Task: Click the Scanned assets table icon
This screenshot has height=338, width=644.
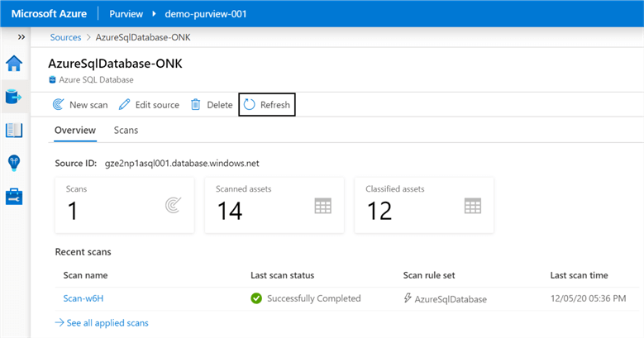Action: coord(322,206)
